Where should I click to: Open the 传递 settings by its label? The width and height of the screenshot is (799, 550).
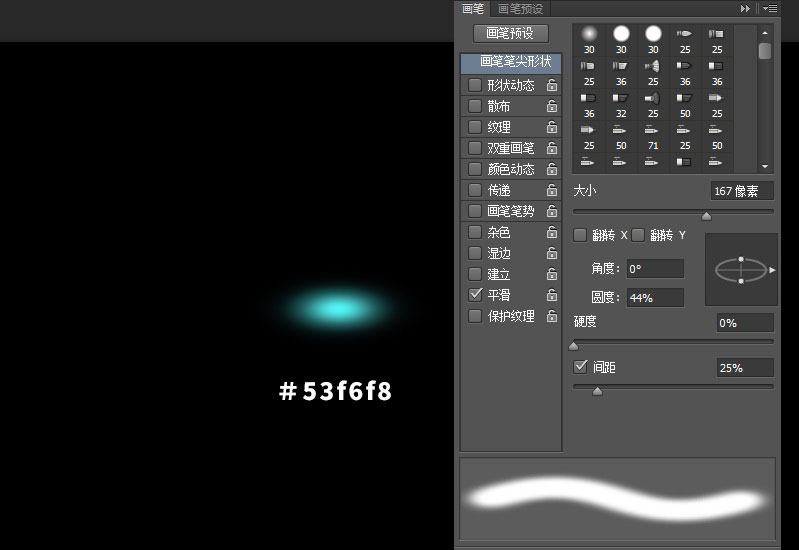498,190
